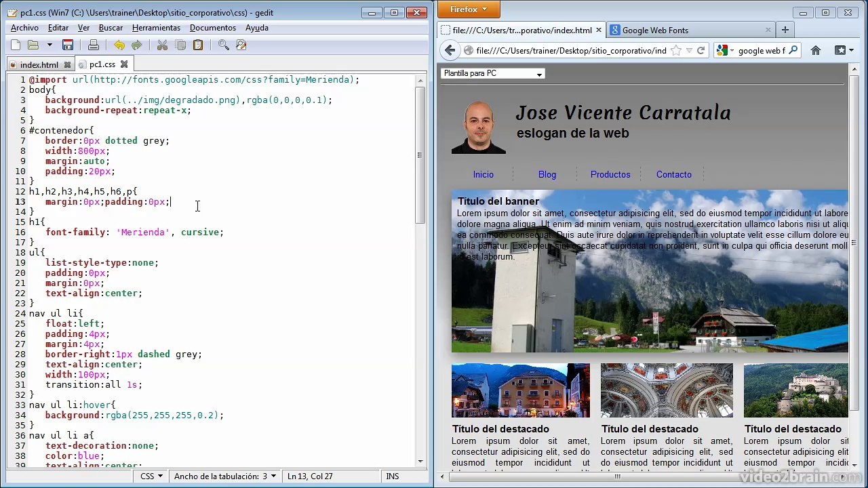Viewport: 868px width, 488px height.
Task: Open the tab width dropdown in status bar
Action: click(225, 476)
